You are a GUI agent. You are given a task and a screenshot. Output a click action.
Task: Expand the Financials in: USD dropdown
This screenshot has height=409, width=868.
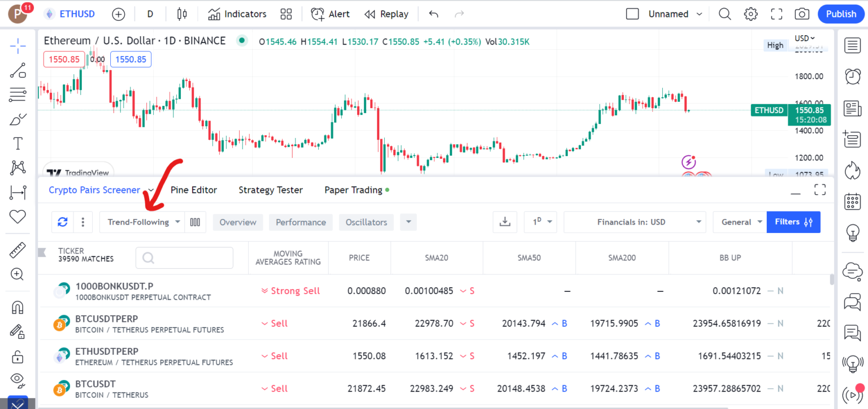635,222
